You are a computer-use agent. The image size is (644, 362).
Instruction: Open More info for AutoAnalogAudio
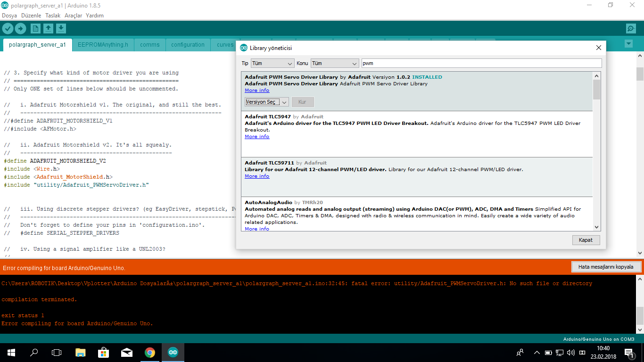pos(257,229)
